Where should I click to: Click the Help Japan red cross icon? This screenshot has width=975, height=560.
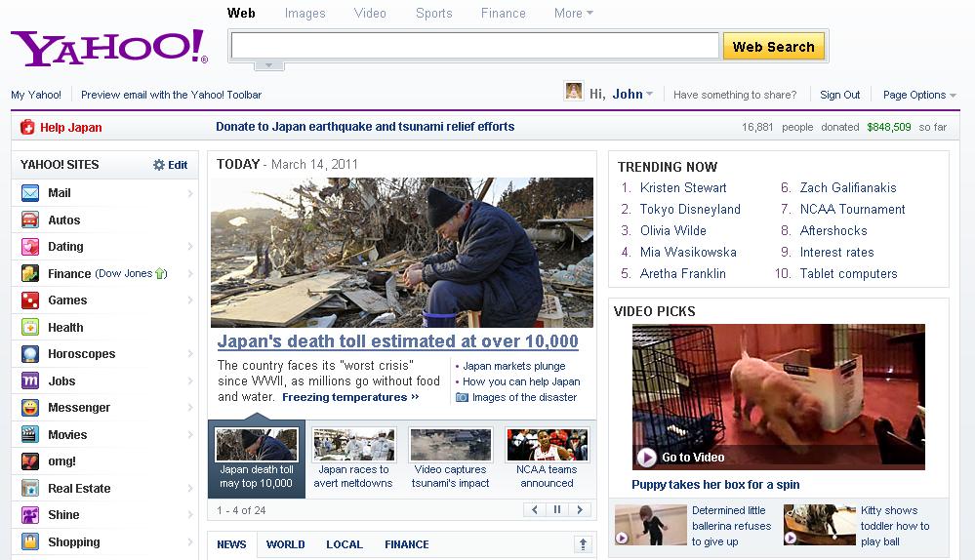click(27, 128)
